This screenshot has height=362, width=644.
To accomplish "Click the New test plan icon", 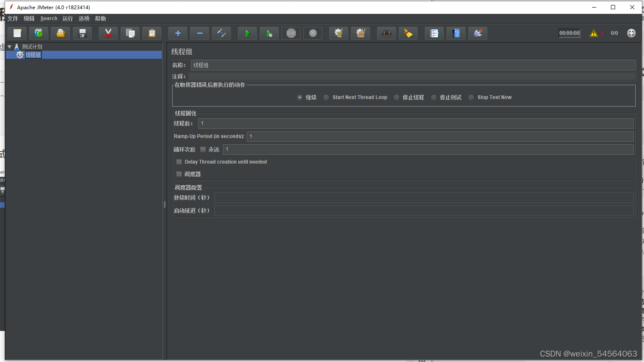I will point(17,33).
